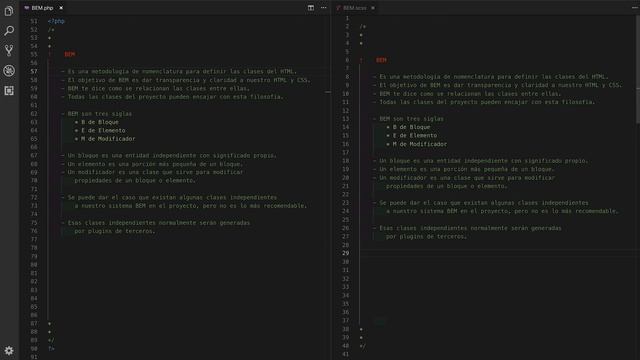The height and width of the screenshot is (360, 640).
Task: Click 'BEM son tres siglas' in left editor
Action: click(100, 114)
